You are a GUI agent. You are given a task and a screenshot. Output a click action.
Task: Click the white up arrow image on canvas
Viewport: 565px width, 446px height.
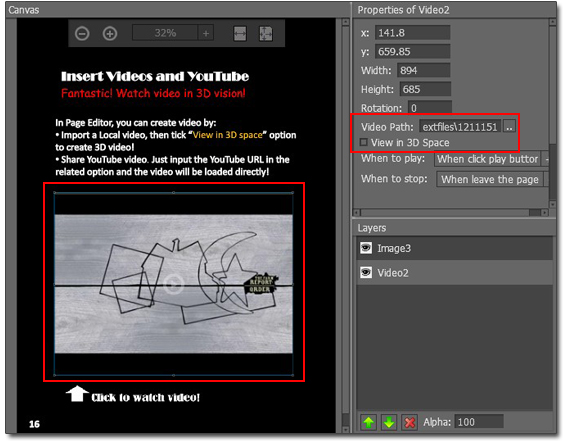[x=77, y=394]
